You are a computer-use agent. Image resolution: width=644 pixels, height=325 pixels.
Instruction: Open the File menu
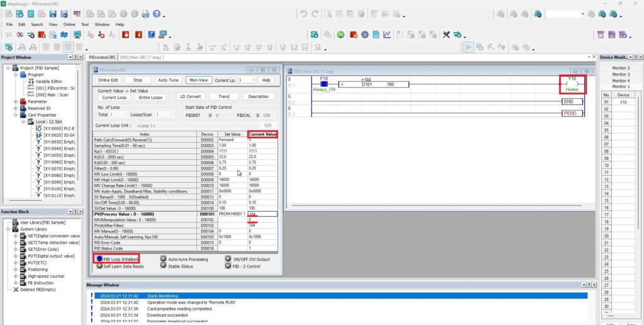click(x=9, y=25)
